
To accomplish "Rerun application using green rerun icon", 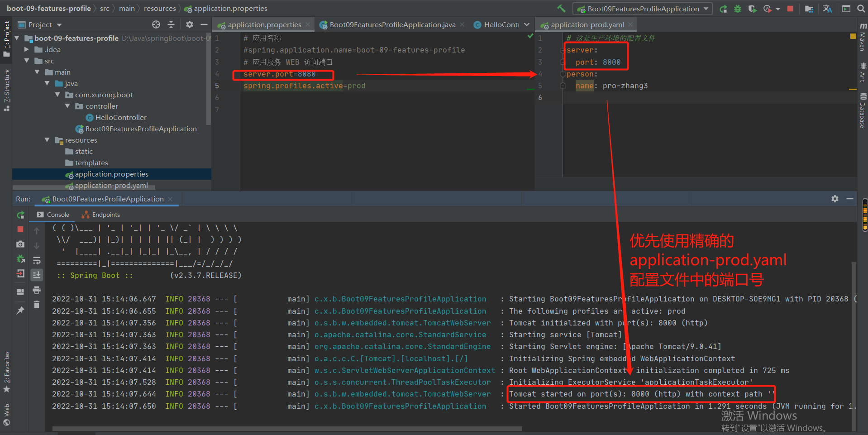I will coord(20,215).
